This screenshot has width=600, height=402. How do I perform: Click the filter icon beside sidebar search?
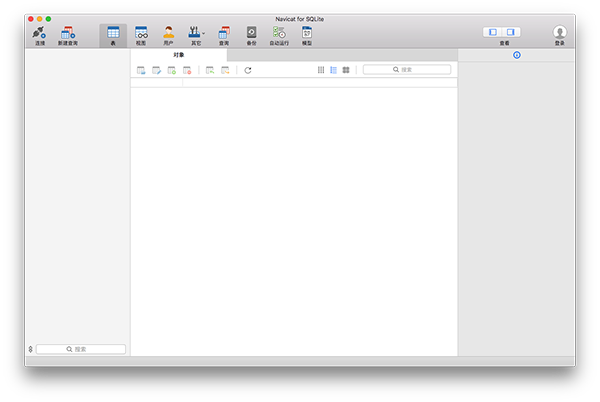[31, 349]
